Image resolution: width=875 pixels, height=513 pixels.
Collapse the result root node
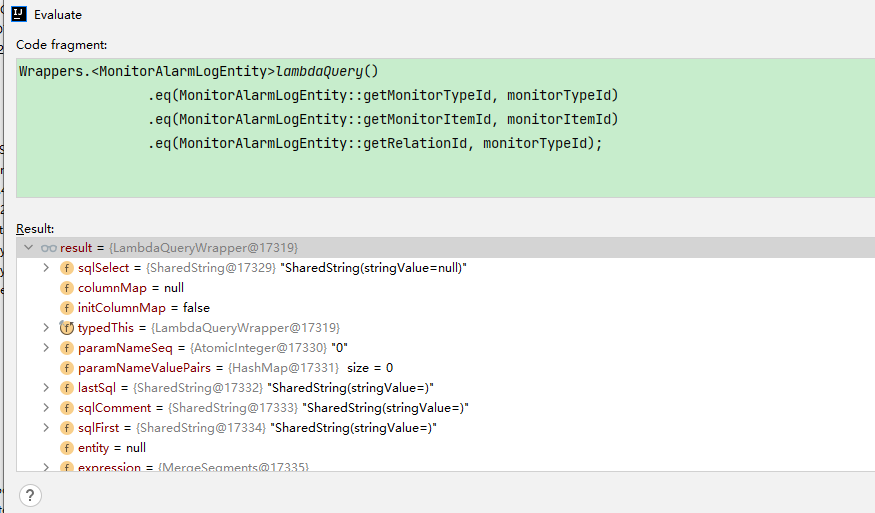[x=28, y=247]
